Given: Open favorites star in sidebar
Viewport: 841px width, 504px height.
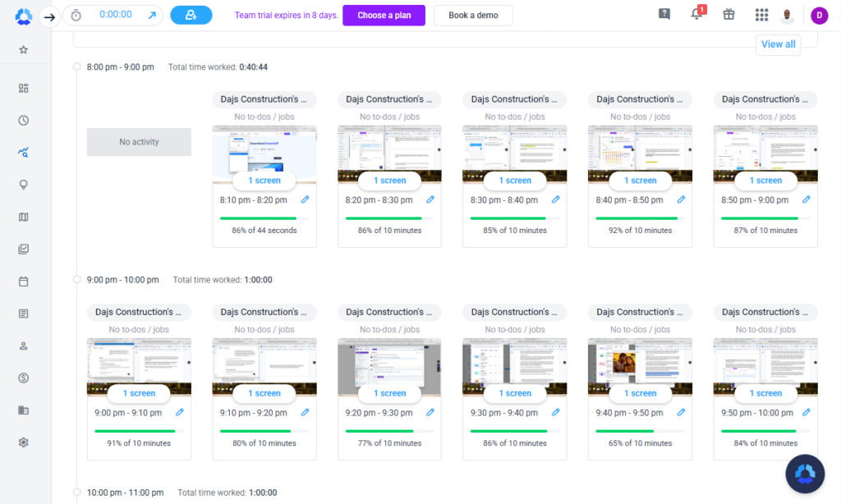Looking at the screenshot, I should (x=24, y=50).
